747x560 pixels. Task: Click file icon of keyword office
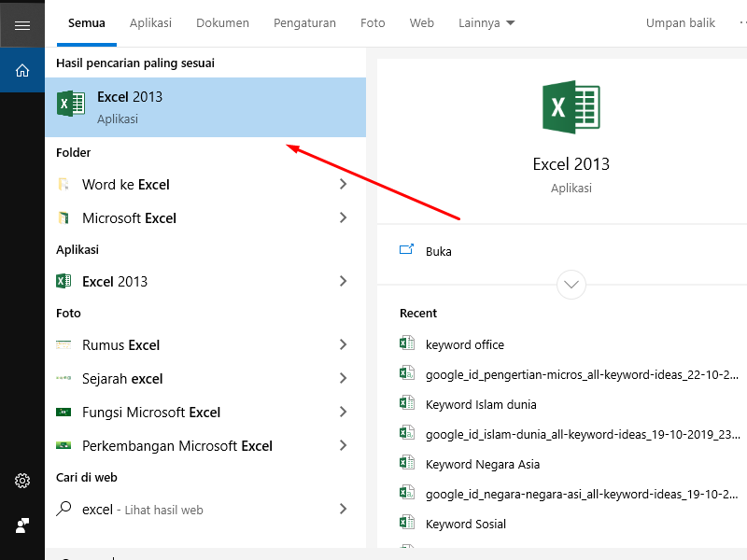(x=407, y=343)
